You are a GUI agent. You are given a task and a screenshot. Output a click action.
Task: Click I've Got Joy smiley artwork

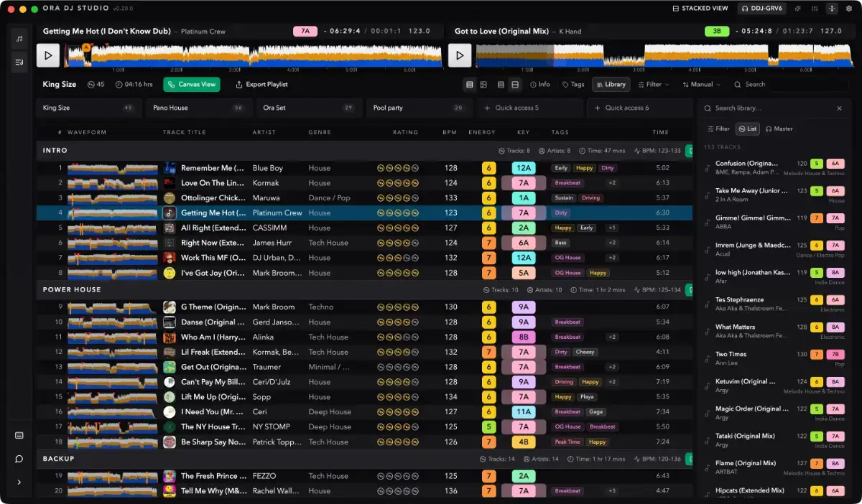pos(170,273)
